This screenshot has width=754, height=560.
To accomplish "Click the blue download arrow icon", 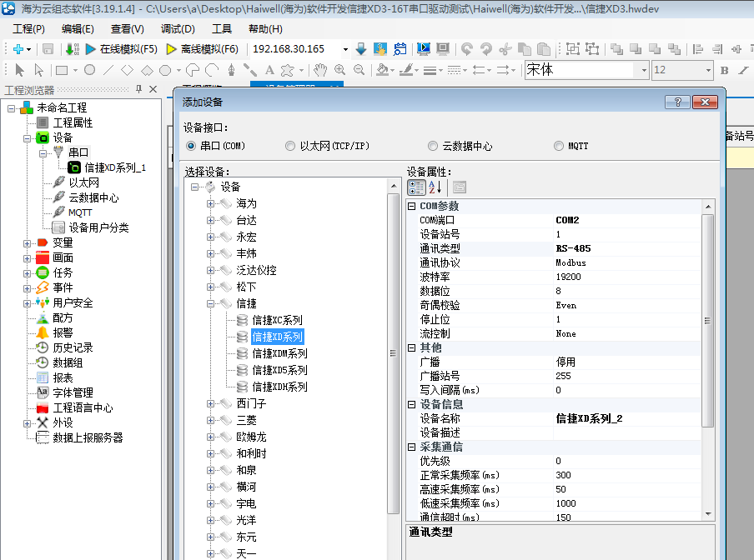I will (360, 49).
